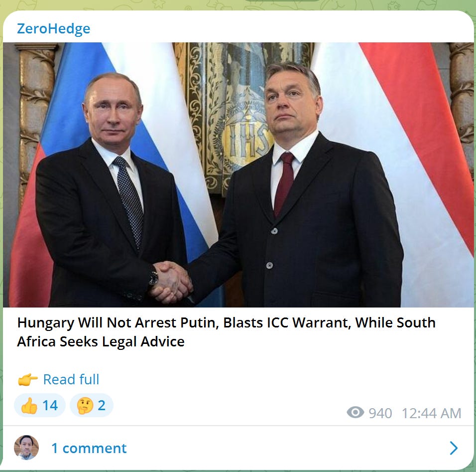Viewport: 476px width, 472px height.
Task: Click the 12:44 AM timestamp
Action: pyautogui.click(x=431, y=413)
